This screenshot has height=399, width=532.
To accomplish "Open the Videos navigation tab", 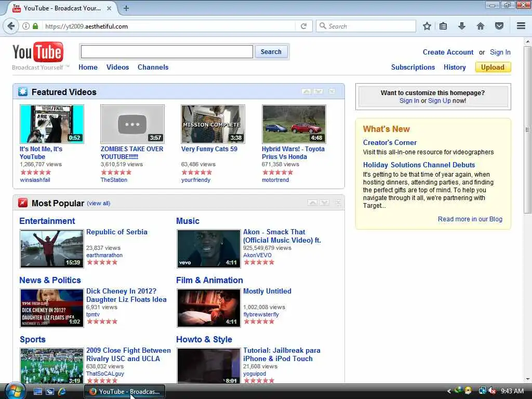I will [118, 67].
